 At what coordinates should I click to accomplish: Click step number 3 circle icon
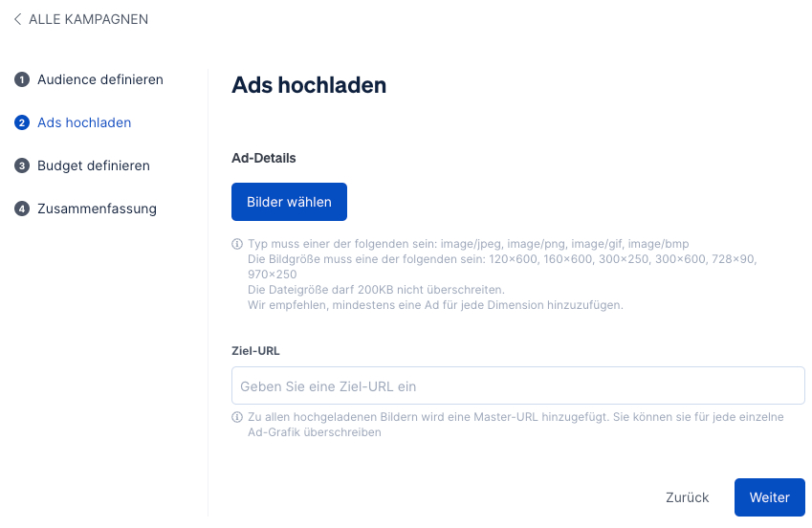22,165
